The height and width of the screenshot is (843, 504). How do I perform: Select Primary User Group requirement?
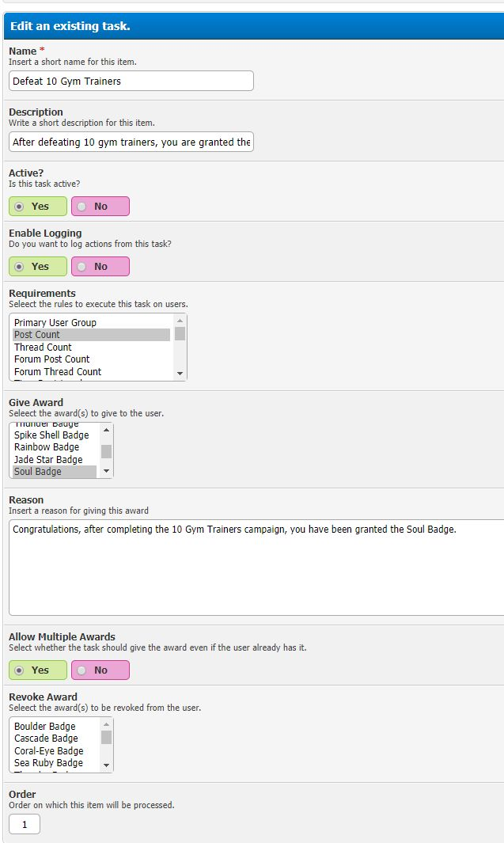pyautogui.click(x=55, y=323)
